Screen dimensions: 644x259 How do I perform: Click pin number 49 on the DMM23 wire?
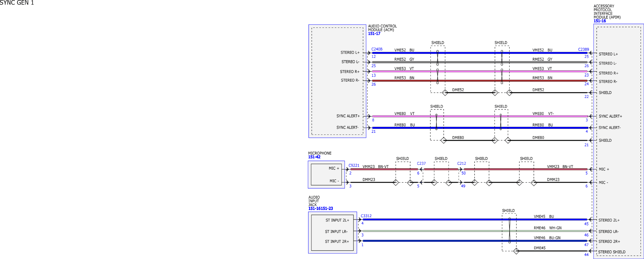point(463,186)
